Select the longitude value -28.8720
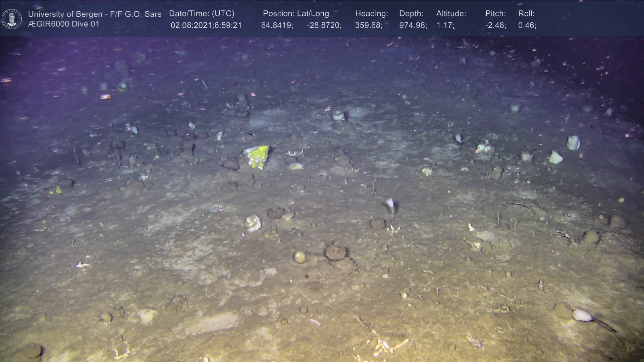Image resolution: width=644 pixels, height=362 pixels. 324,25
